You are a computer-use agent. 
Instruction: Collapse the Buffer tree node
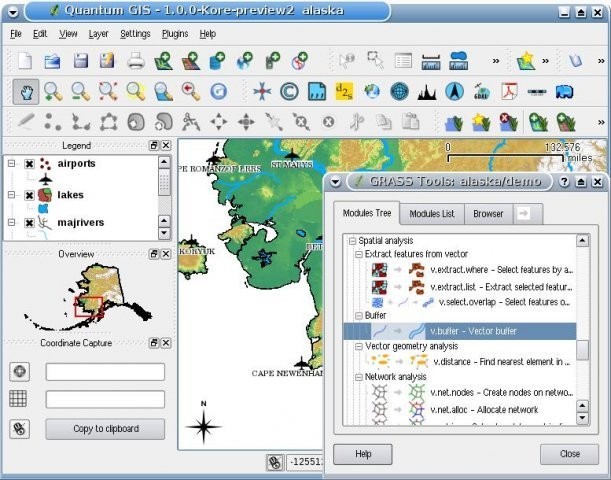(x=358, y=316)
